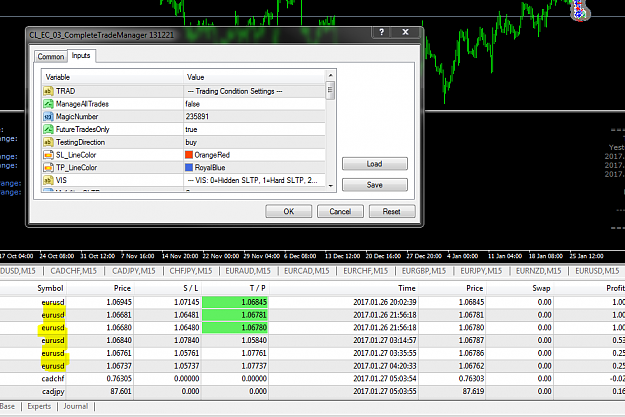Click the TP_LineColor color type icon
This screenshot has height=417, width=625.
pyautogui.click(x=48, y=168)
